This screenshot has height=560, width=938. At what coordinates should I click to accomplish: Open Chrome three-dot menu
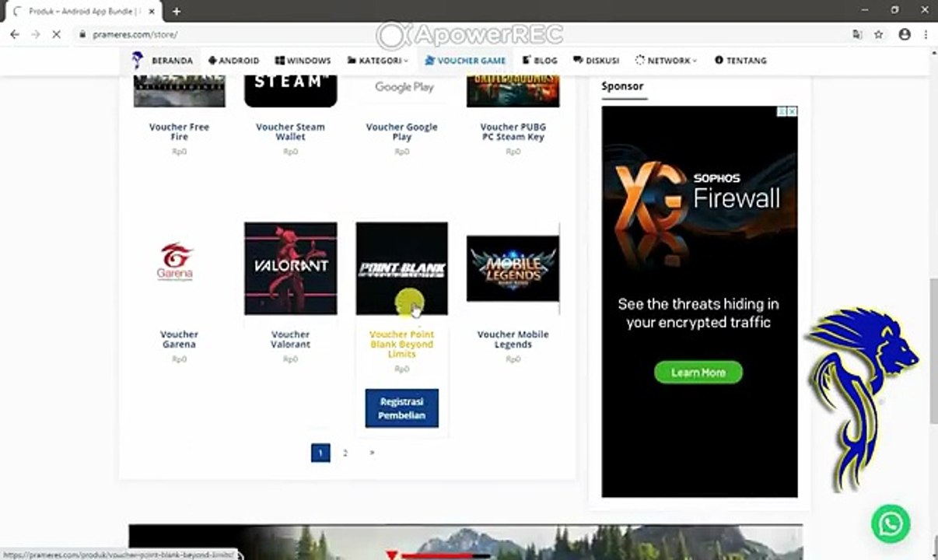click(x=926, y=34)
